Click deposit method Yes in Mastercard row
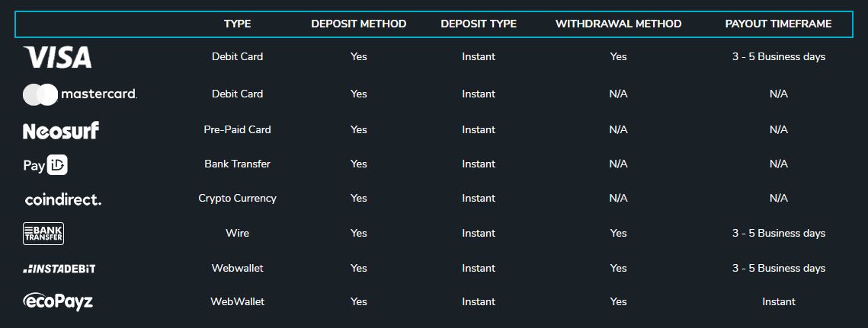This screenshot has width=868, height=328. [x=359, y=94]
